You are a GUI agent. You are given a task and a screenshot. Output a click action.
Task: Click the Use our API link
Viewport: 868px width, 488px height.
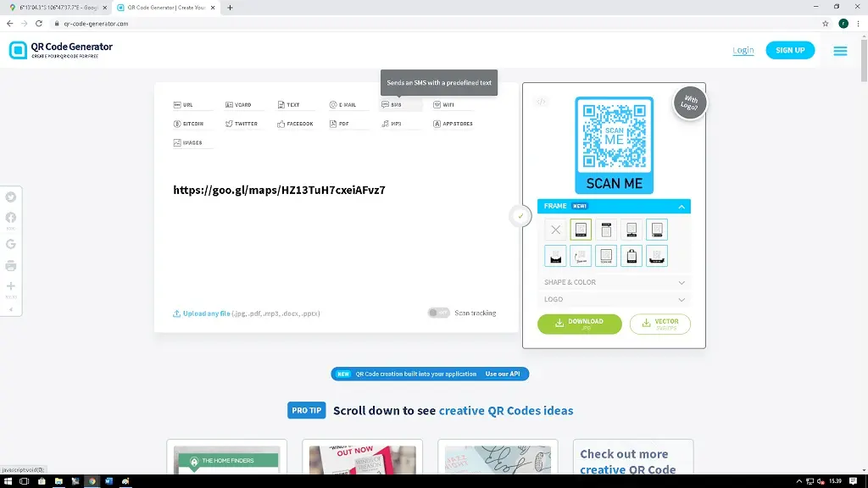[503, 374]
